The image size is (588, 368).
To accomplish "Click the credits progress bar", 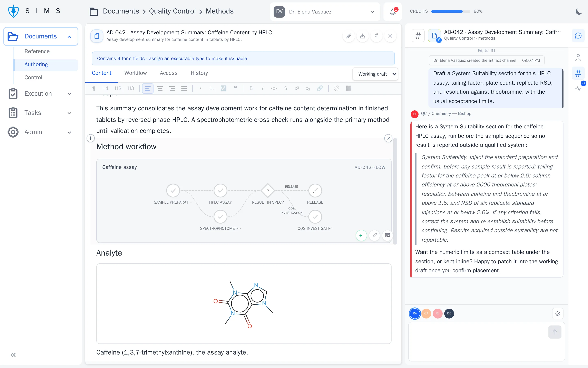I will coord(450,11).
